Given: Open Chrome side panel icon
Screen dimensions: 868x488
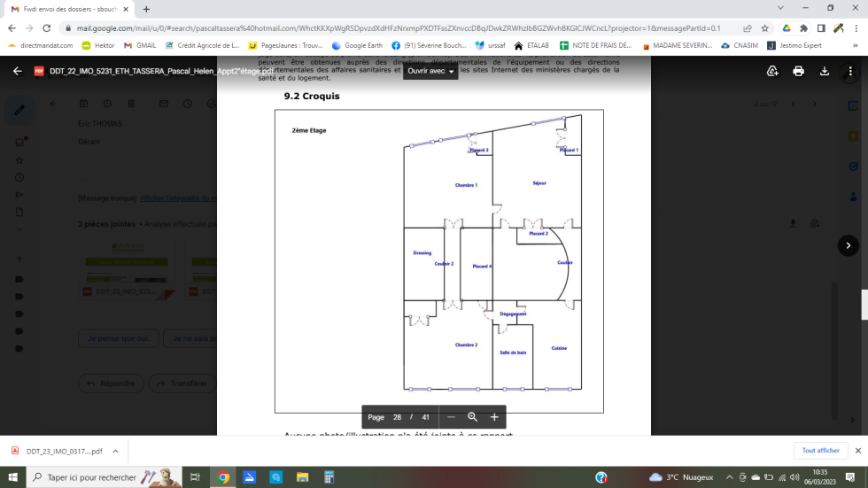Looking at the screenshot, I should pos(821,28).
